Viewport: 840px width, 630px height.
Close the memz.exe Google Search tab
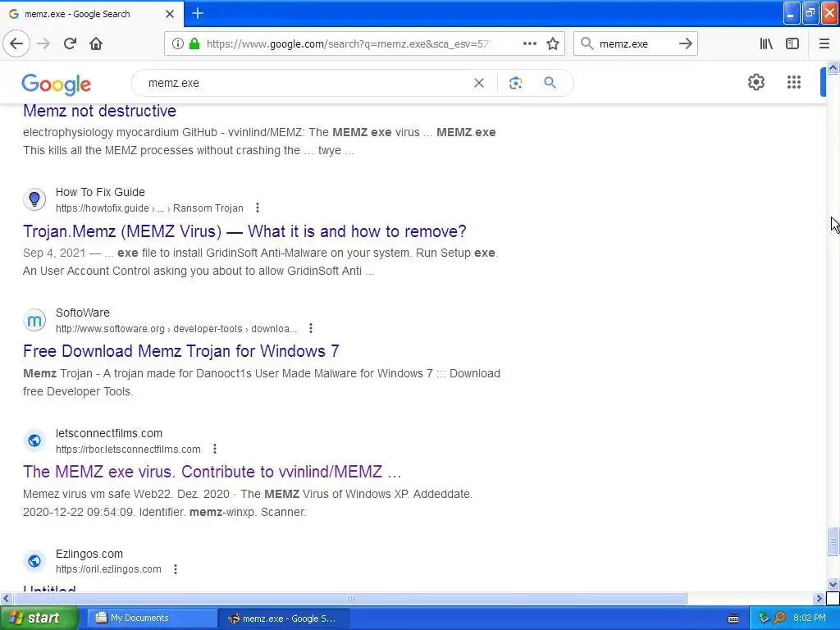coord(169,14)
